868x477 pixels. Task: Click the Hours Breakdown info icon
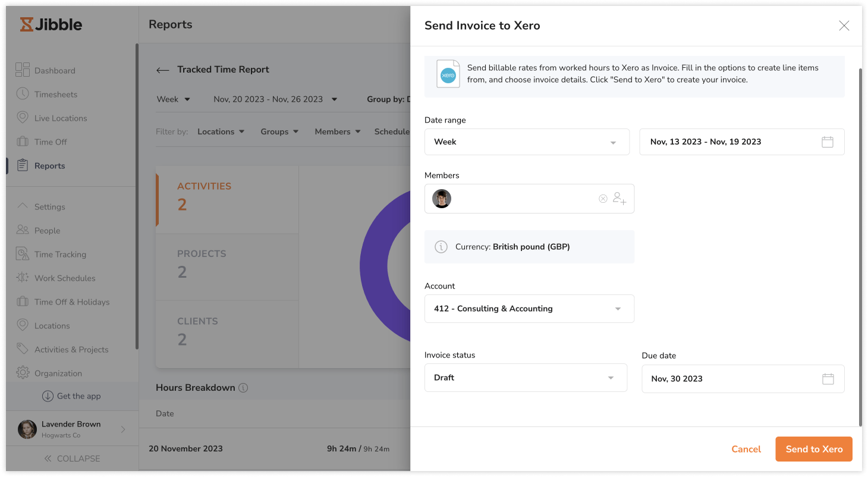coord(243,387)
